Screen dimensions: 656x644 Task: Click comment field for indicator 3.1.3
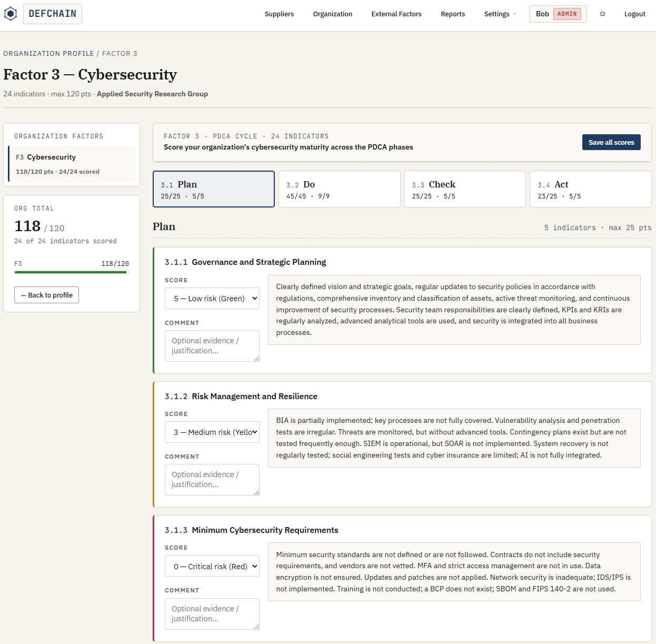point(212,614)
